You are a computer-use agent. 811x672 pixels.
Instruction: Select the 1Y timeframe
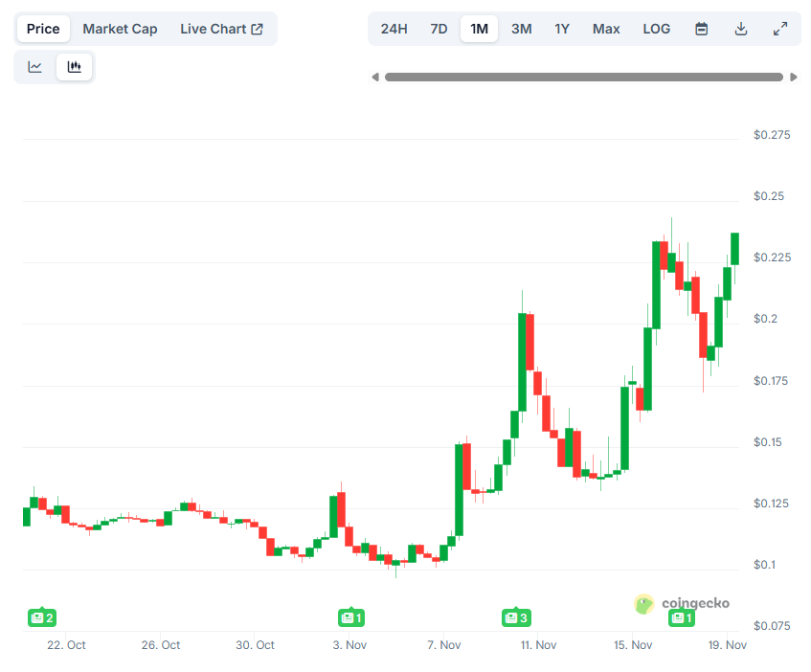coord(562,29)
